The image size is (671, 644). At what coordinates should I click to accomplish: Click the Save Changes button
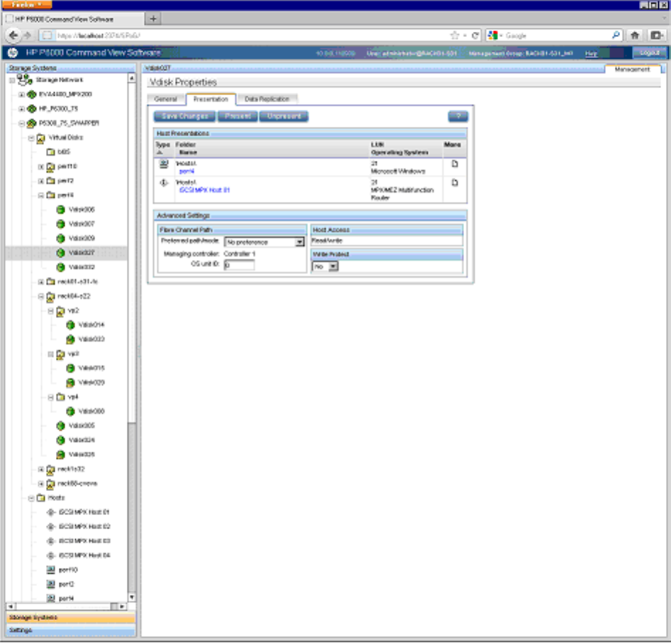pyautogui.click(x=185, y=116)
